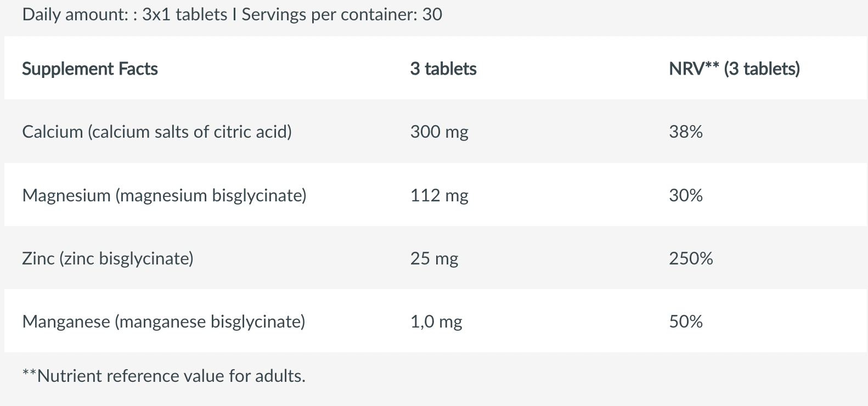Image resolution: width=868 pixels, height=406 pixels.
Task: Click the 25 mg zinc amount
Action: (x=435, y=258)
